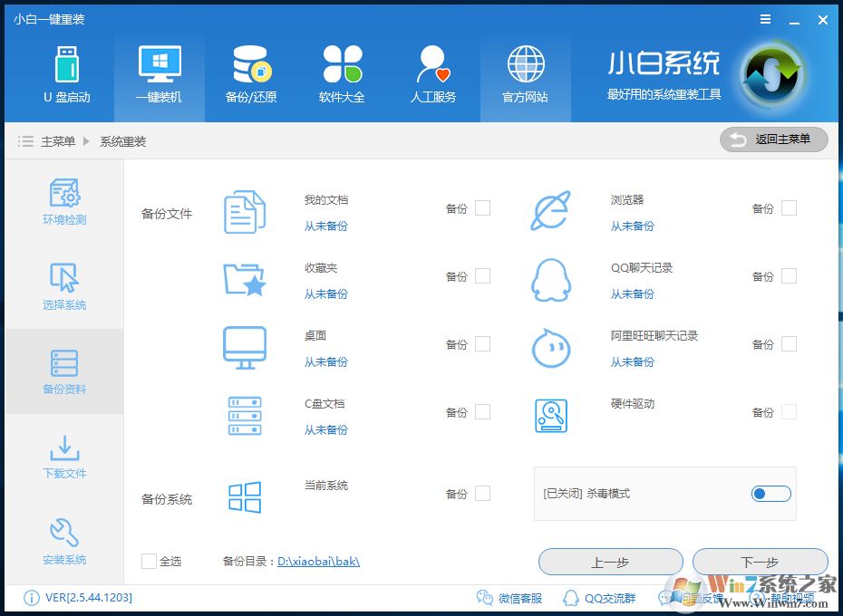This screenshot has height=616, width=843.
Task: Open the 备份/还原 section
Action: point(251,74)
